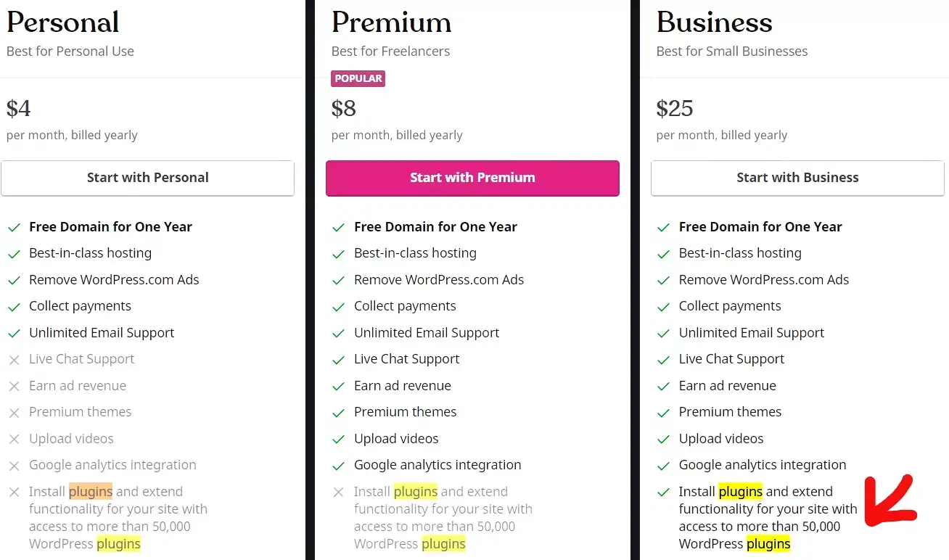
Task: Click the gray X beside Upload videos in Personal
Action: 14,438
